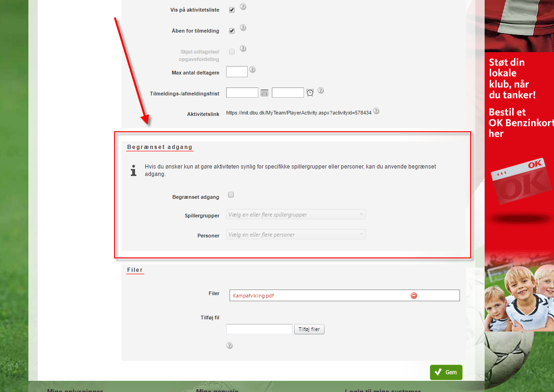Click the Max antal deltagere input field
Viewport: 554px width, 392px height.
(x=236, y=72)
